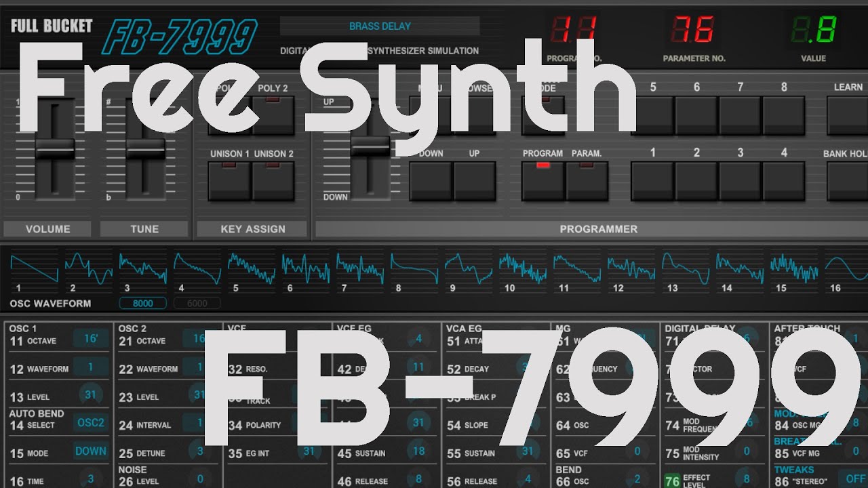Toggle the Program mode button
The height and width of the screenshot is (488, 868).
[x=542, y=181]
